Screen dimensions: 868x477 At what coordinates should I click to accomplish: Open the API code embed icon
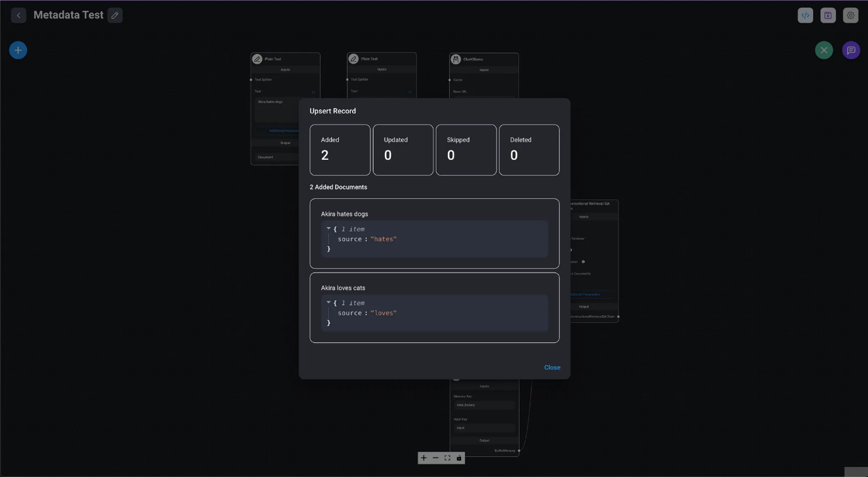(x=805, y=15)
